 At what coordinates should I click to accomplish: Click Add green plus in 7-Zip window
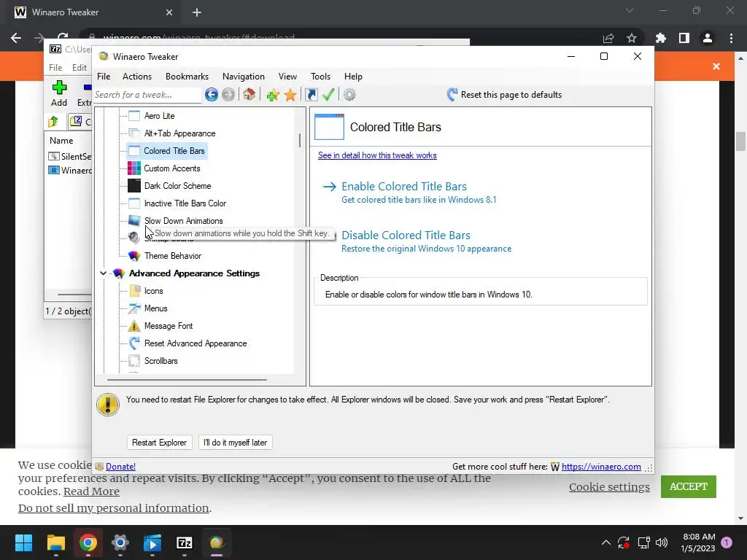click(x=59, y=93)
